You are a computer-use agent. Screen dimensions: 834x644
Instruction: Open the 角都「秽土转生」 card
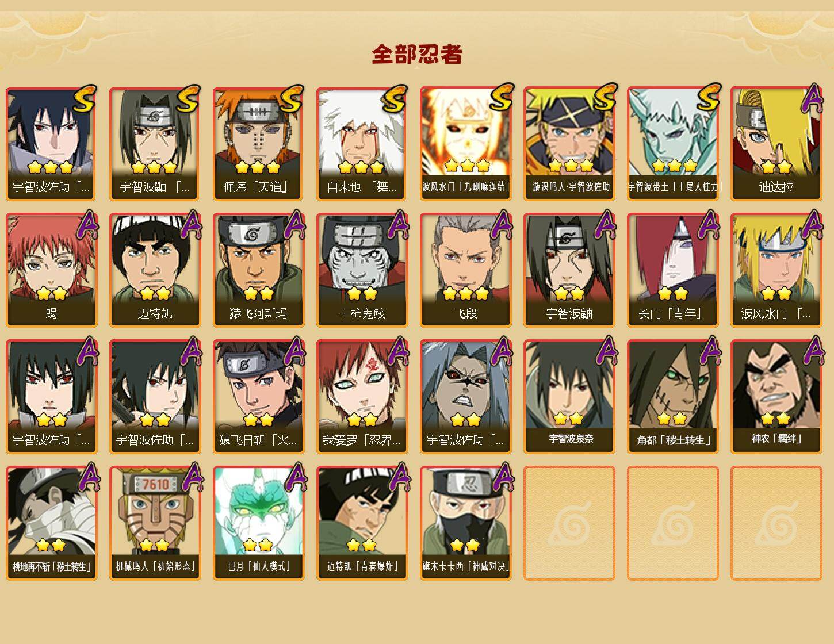(672, 397)
